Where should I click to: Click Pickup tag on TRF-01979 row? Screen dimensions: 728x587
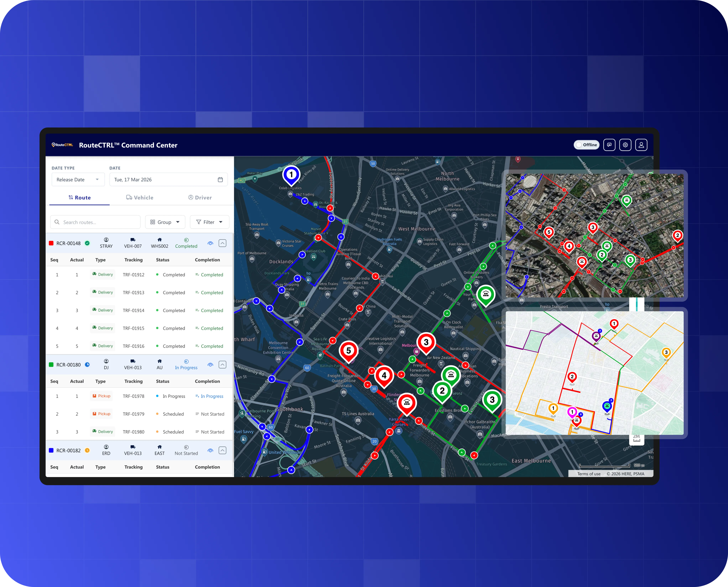click(102, 414)
